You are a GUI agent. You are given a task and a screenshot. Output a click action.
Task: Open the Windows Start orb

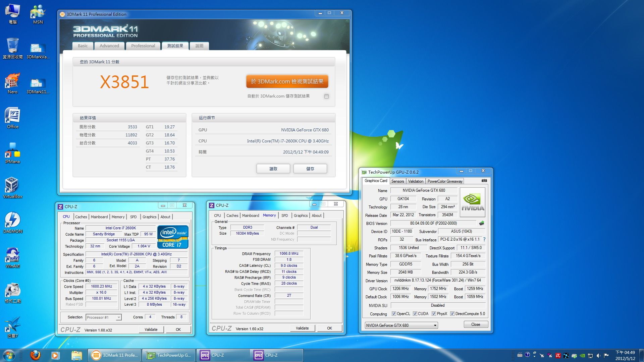[9, 355]
